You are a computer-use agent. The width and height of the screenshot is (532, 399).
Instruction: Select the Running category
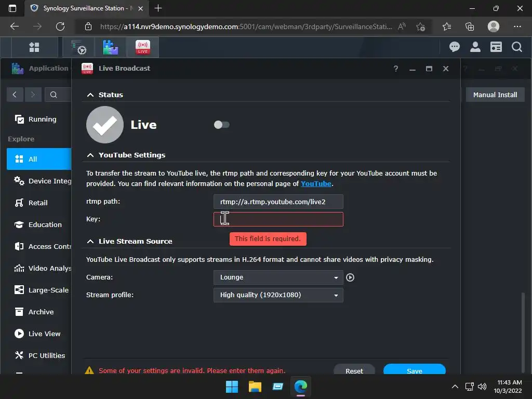39,119
